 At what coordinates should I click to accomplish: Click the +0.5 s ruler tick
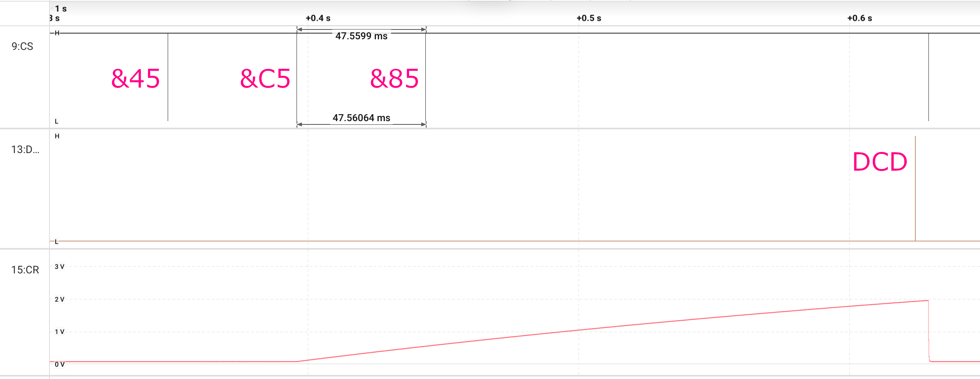pos(589,18)
